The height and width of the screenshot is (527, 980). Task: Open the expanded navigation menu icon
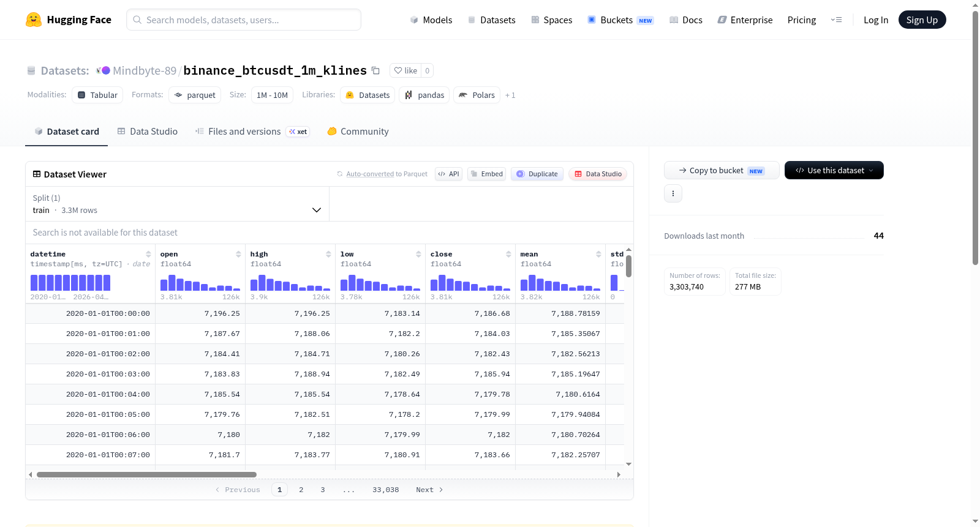pos(836,20)
